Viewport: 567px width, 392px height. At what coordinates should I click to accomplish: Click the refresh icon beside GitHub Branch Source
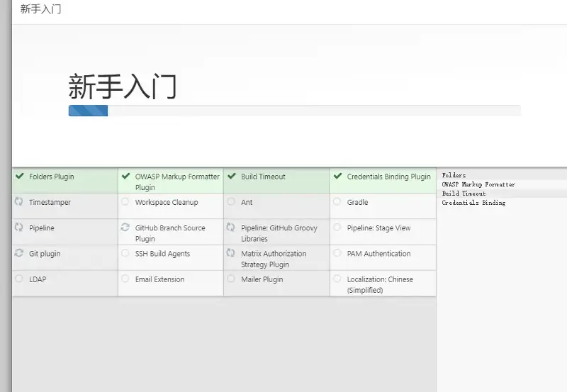(x=125, y=227)
